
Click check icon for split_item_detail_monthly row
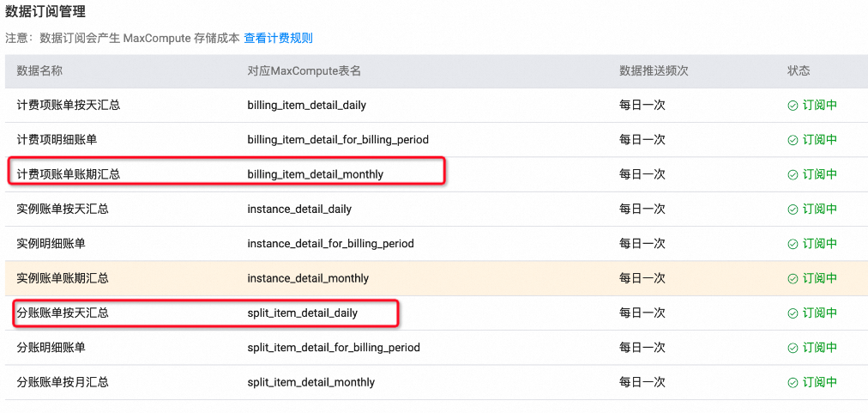pos(793,382)
